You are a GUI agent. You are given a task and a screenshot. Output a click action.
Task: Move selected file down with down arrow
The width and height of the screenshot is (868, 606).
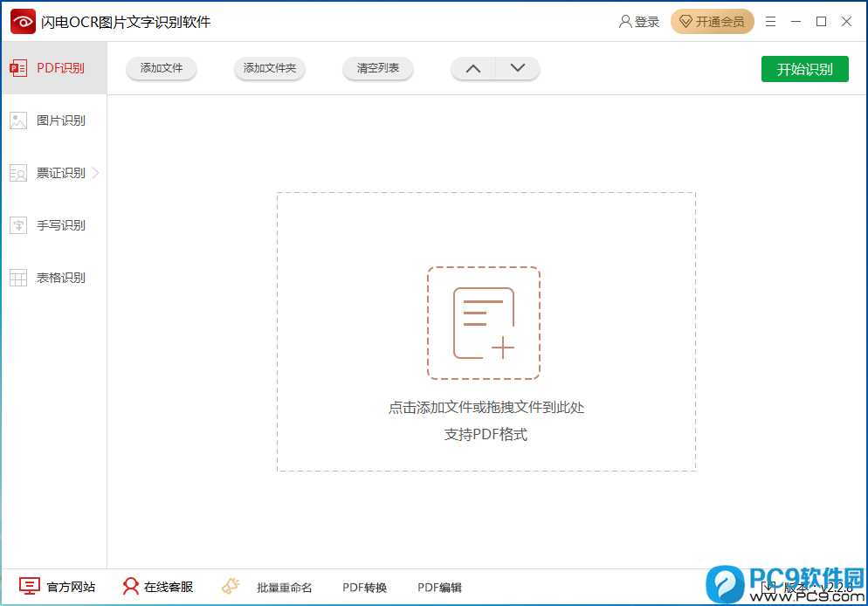pos(518,68)
